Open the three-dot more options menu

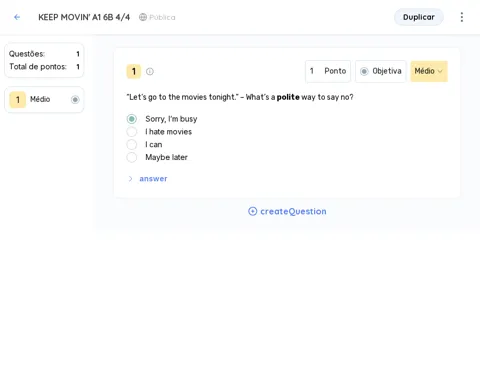[462, 17]
